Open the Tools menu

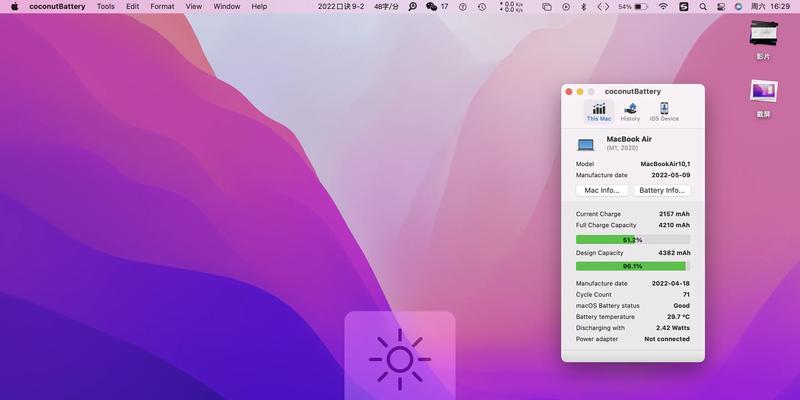[106, 7]
